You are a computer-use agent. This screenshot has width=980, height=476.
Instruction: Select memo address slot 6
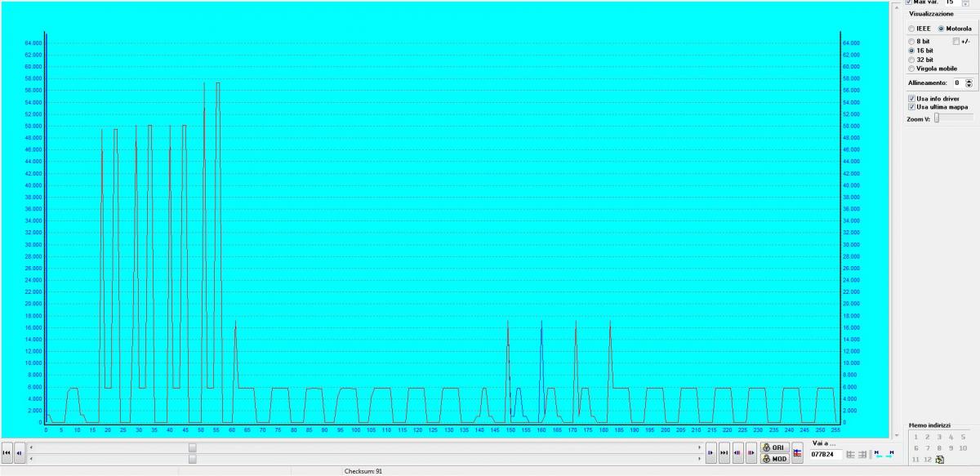(915, 448)
